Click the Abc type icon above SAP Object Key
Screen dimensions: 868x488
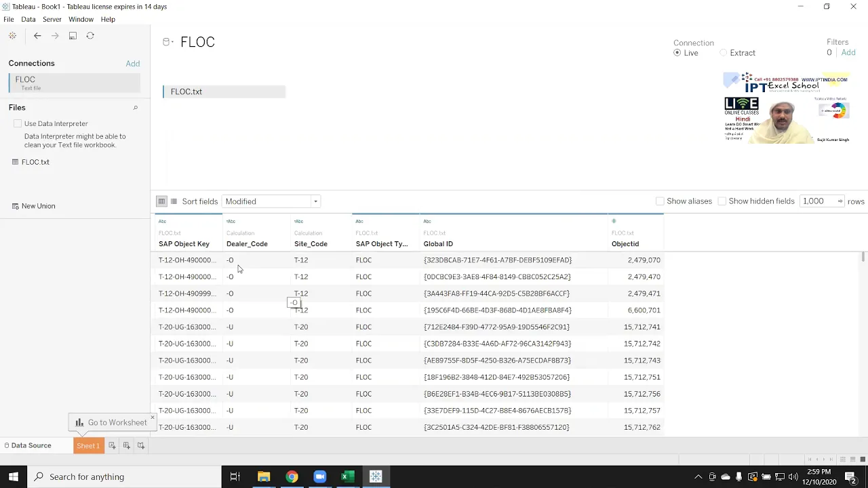pos(162,221)
